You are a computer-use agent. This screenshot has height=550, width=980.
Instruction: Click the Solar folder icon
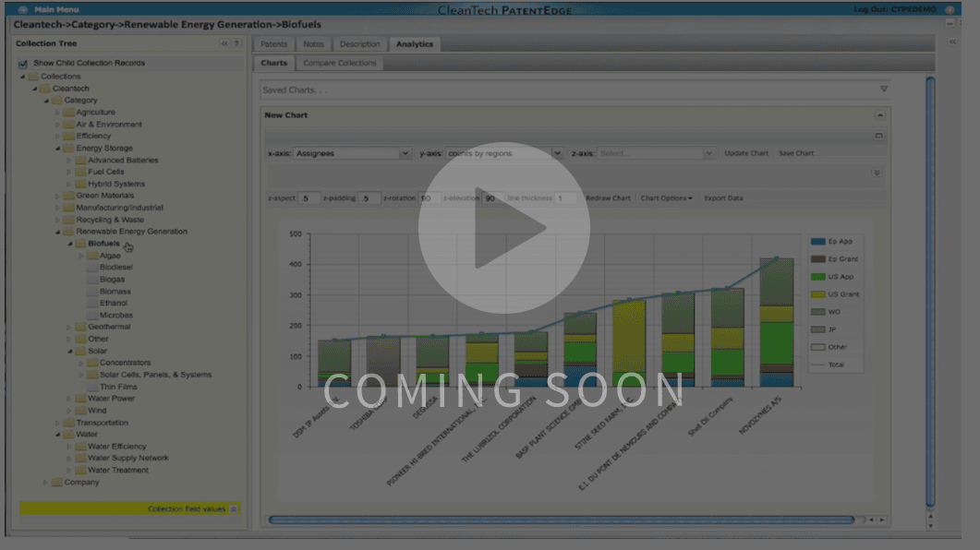80,351
